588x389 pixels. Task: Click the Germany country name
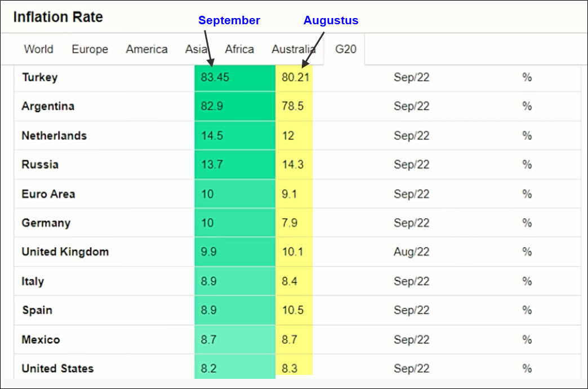tap(46, 223)
